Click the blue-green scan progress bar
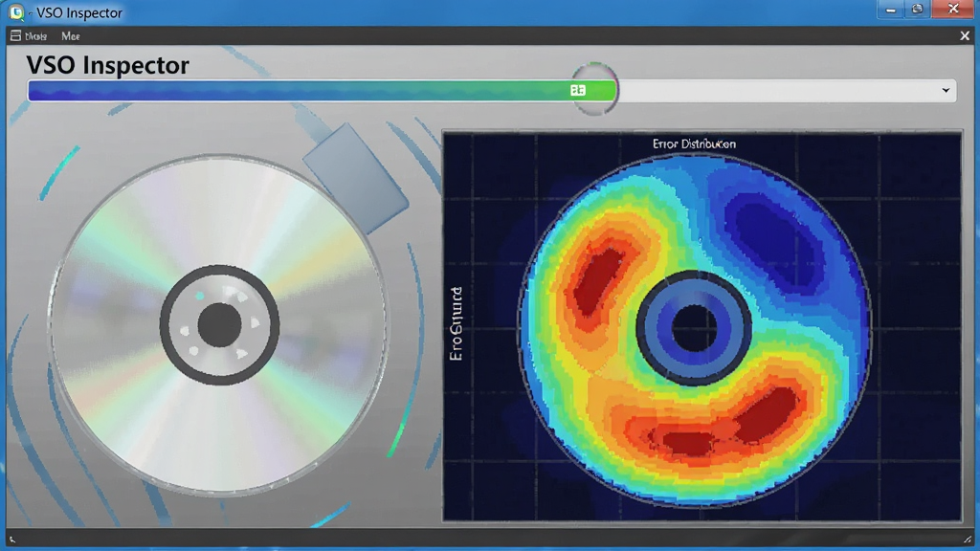The image size is (980, 551). [x=322, y=91]
